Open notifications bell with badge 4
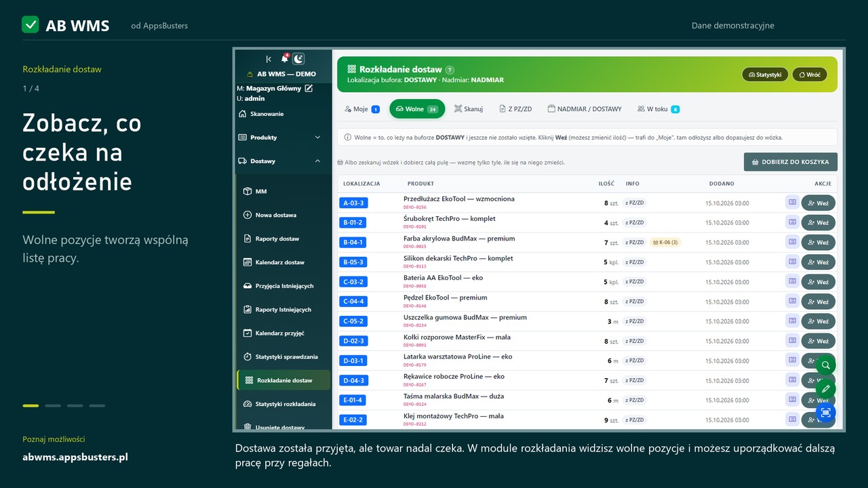 tap(285, 59)
